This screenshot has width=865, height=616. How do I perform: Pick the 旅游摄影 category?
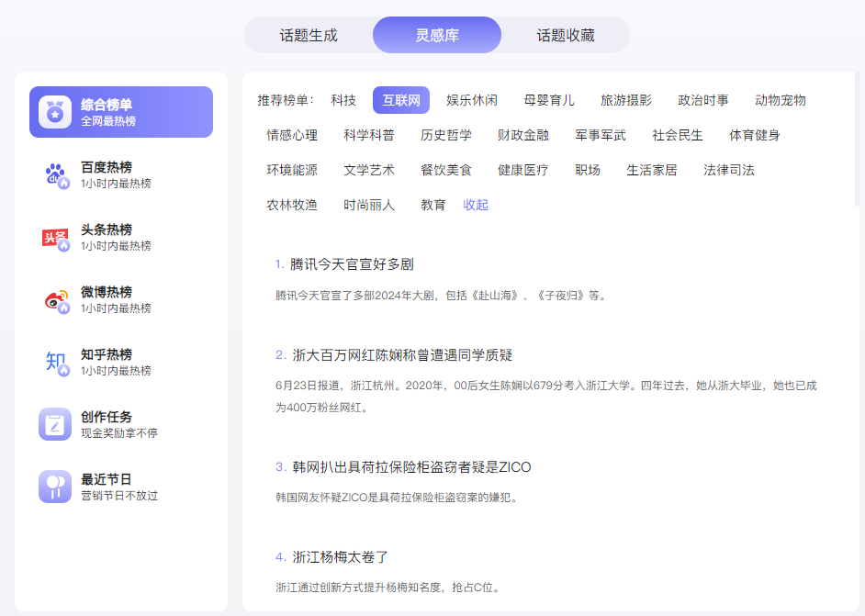point(626,100)
